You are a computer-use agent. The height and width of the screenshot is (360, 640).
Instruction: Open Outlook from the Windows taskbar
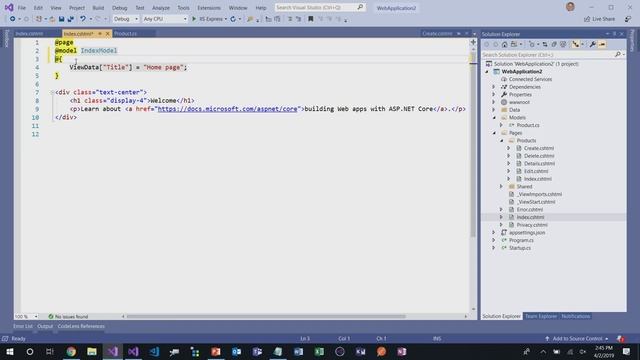(236, 351)
